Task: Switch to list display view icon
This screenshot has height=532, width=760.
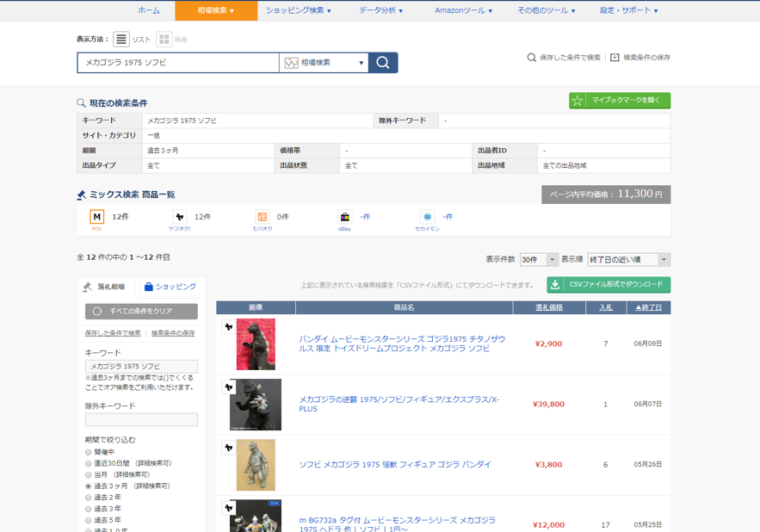Action: [121, 39]
